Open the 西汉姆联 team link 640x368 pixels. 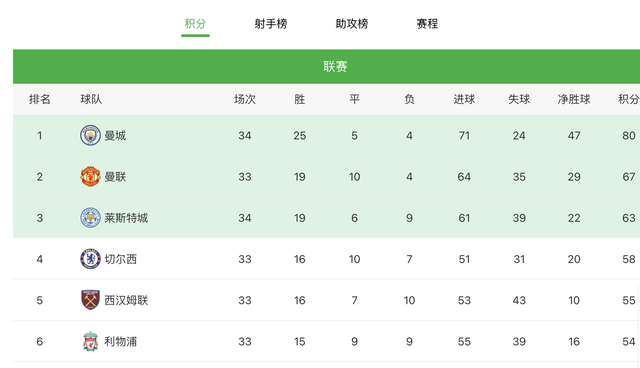(x=126, y=300)
